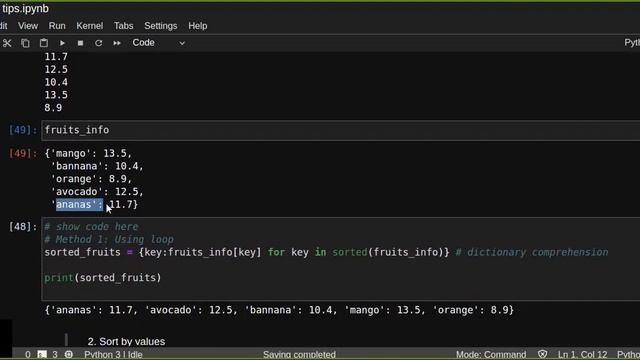Screen dimensions: 640x360
Task: Click the '# Method 1: Using loop' comment
Action: pos(109,239)
